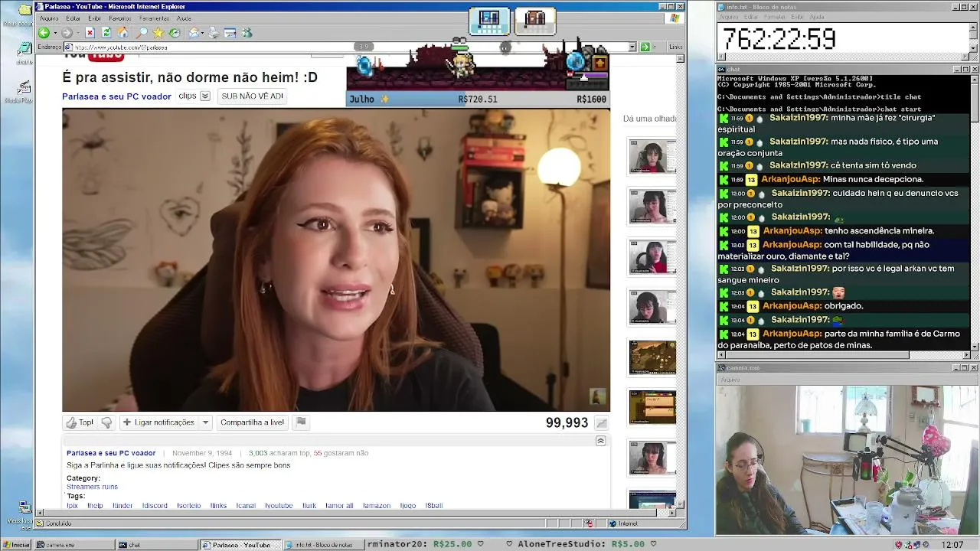This screenshot has height=551, width=980.
Task: Collapse the video description panel
Action: click(x=600, y=441)
